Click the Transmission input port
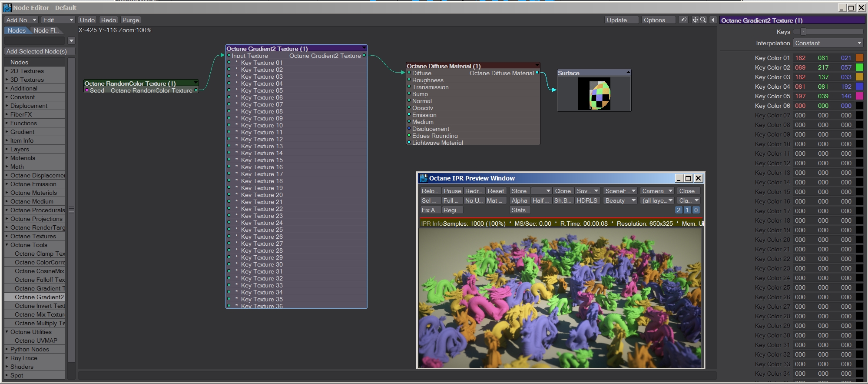The height and width of the screenshot is (384, 868). point(409,87)
